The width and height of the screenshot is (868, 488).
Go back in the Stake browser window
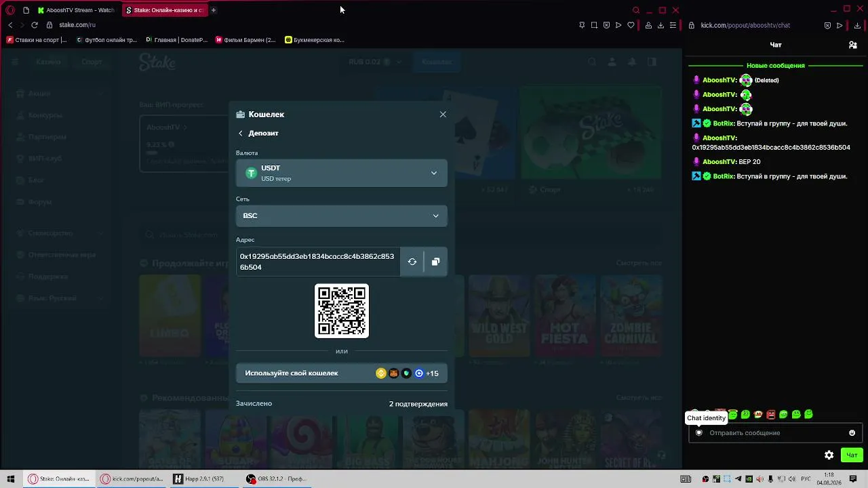click(10, 25)
